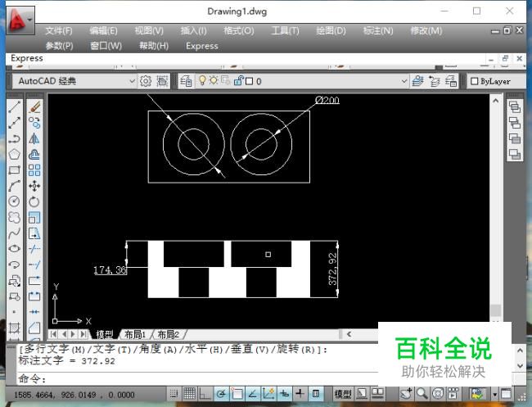Select the Point tool
The height and width of the screenshot is (407, 532).
[x=14, y=312]
